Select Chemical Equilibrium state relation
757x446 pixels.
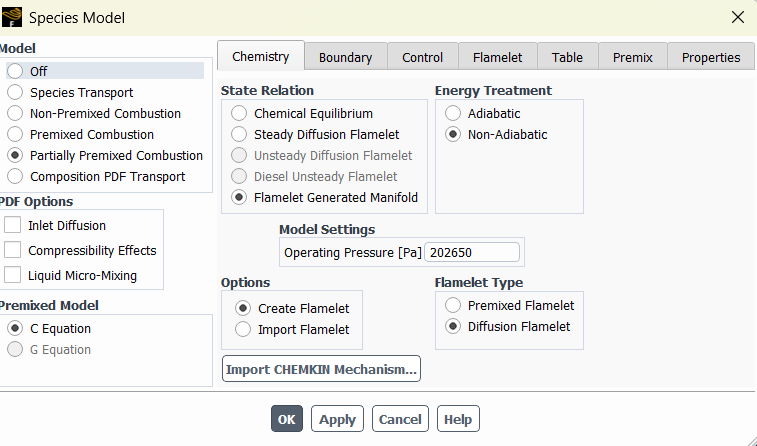(x=239, y=113)
